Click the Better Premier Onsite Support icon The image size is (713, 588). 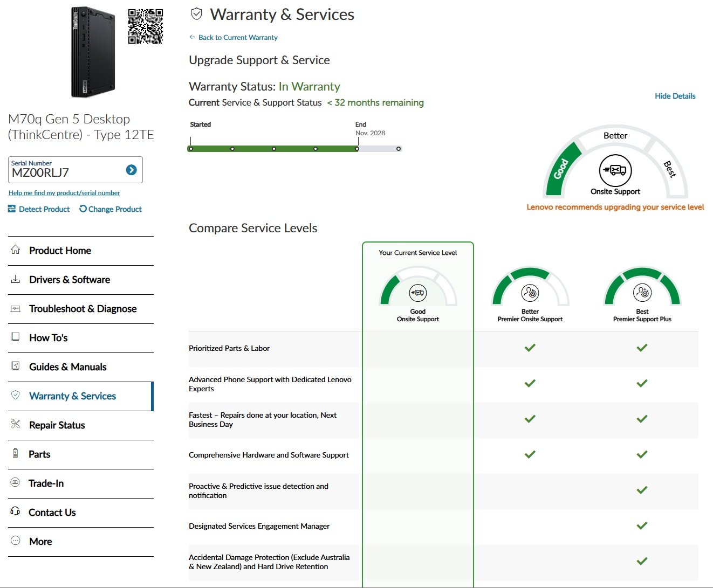(x=530, y=293)
